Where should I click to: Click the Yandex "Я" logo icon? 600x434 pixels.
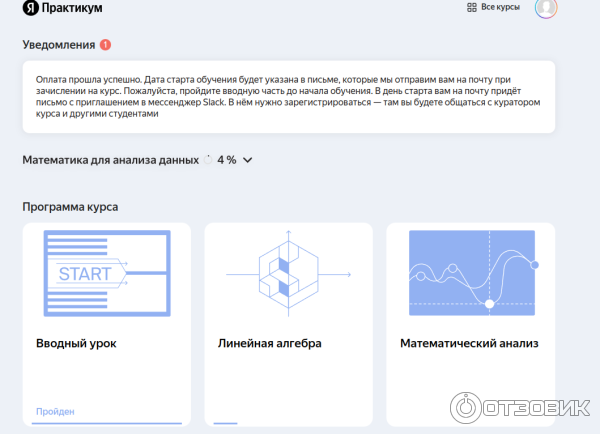point(31,8)
